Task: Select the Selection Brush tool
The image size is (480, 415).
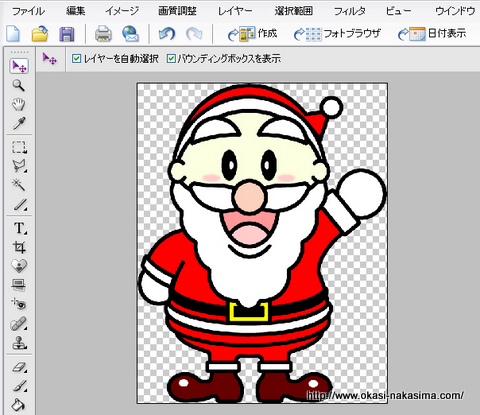Action: [20, 204]
